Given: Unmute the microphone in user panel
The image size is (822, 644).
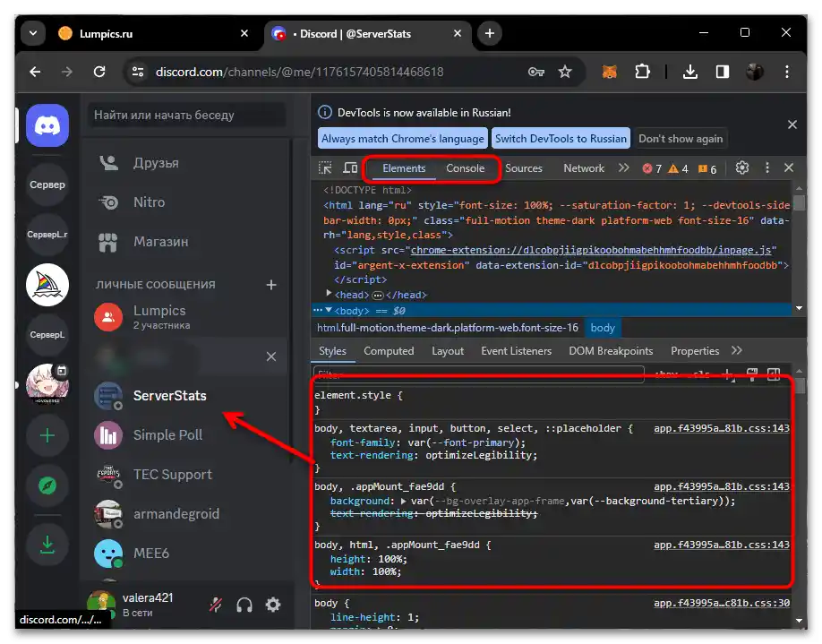Looking at the screenshot, I should (216, 605).
